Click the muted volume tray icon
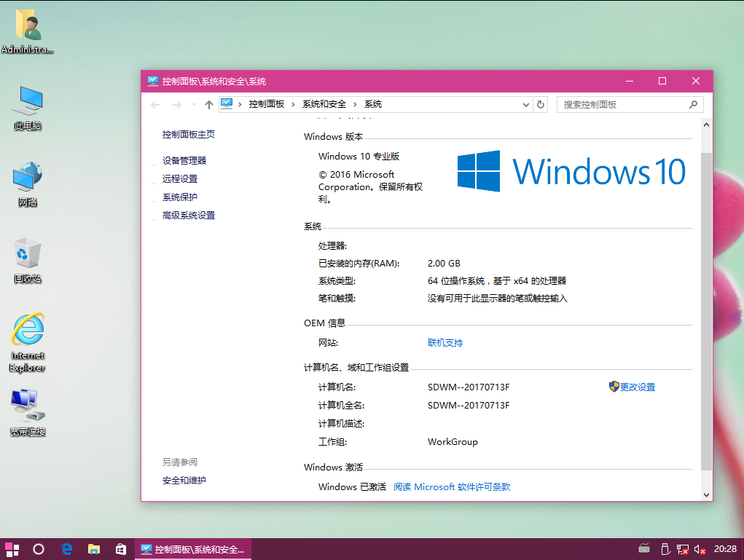Viewport: 744px width, 560px height. [x=700, y=549]
